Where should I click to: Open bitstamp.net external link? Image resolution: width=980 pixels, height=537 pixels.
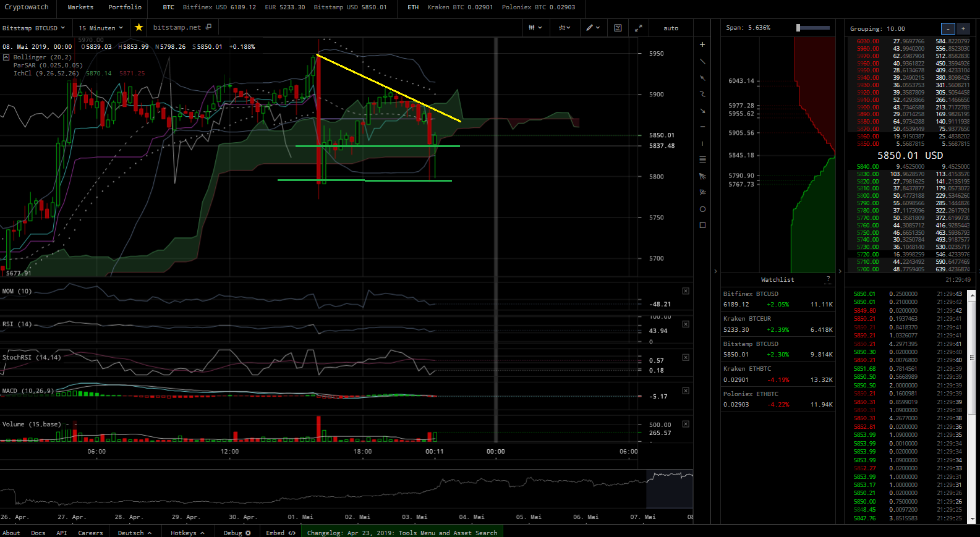[x=182, y=27]
